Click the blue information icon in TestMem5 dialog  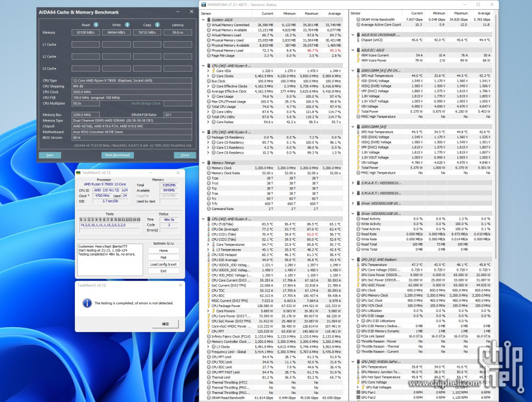pyautogui.click(x=87, y=303)
